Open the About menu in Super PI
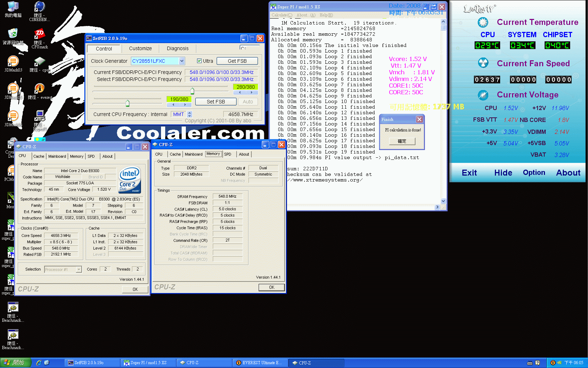Viewport: 588px width, 368px height. click(x=306, y=15)
